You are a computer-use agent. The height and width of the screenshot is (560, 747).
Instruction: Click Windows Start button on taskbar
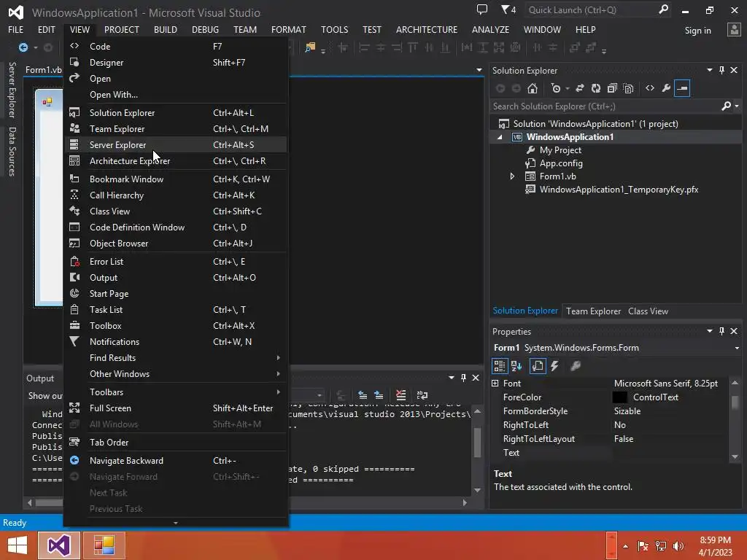coord(18,545)
